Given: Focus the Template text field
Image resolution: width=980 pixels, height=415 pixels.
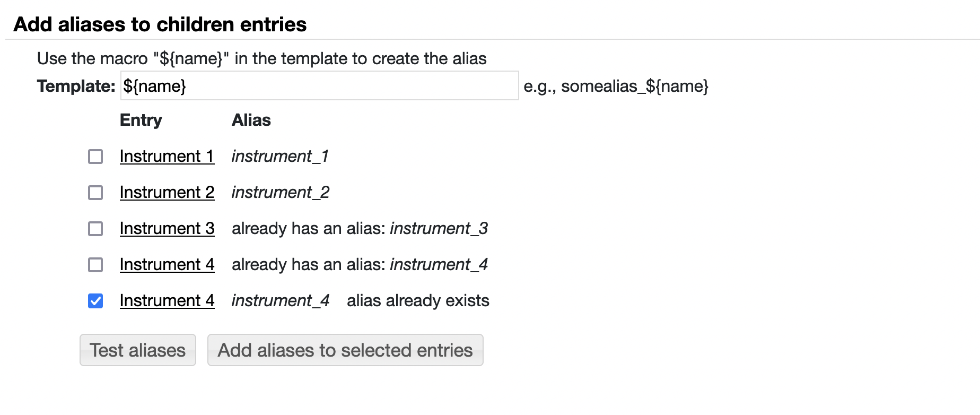Looking at the screenshot, I should (x=319, y=86).
